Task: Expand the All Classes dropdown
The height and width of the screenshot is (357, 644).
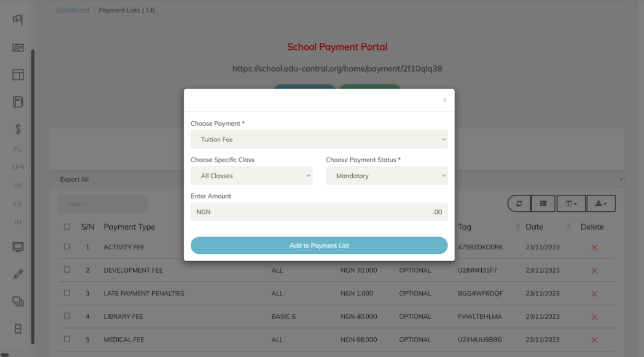Action: 251,176
